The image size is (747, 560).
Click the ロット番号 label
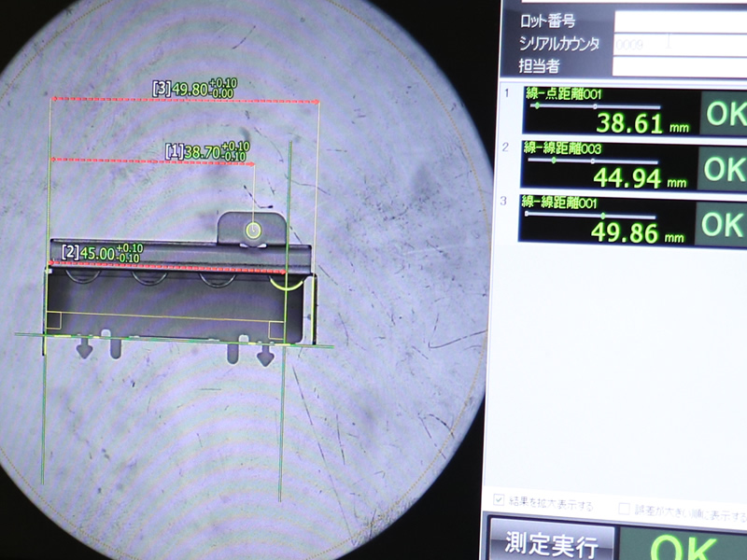tap(547, 21)
